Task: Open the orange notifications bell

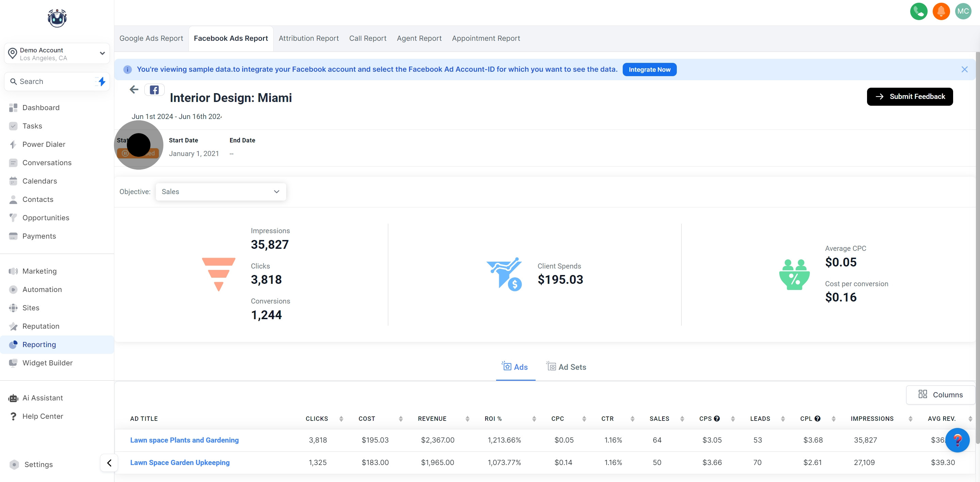Action: (941, 12)
